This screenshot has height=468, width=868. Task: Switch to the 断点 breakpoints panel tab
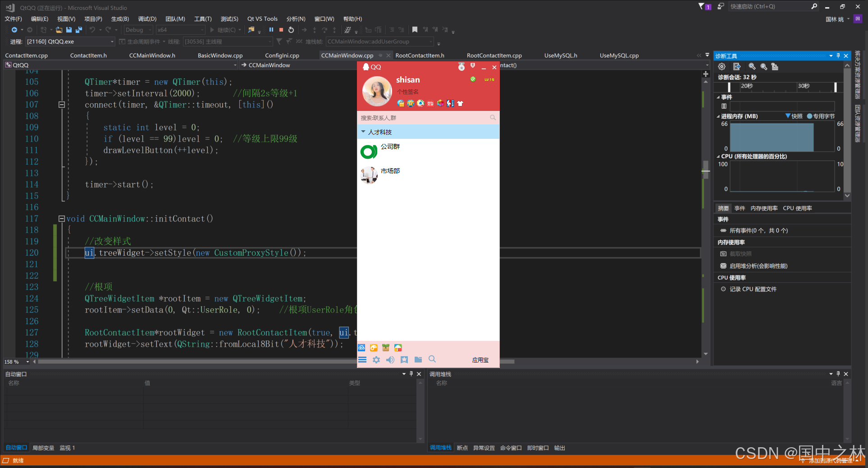pos(462,448)
